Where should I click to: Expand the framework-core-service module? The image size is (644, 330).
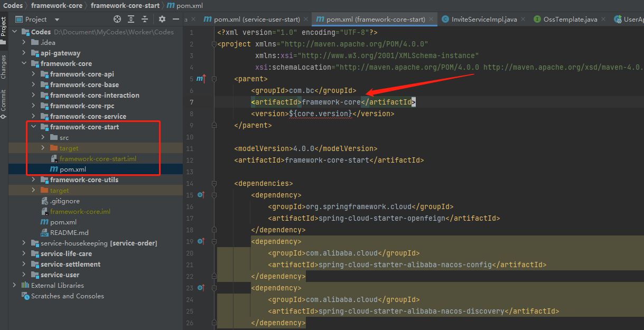[x=33, y=116]
